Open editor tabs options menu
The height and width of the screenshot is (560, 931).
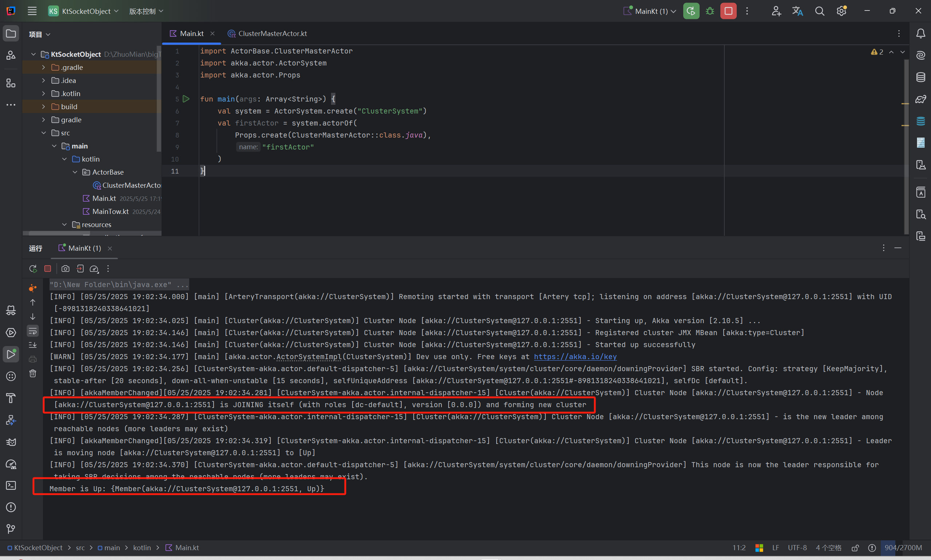(899, 33)
